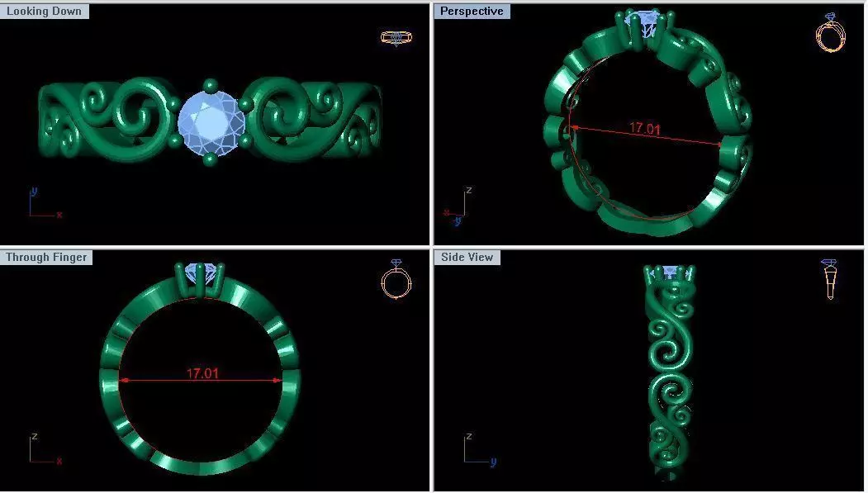Select the gemstone in Through Finger view

pos(199,273)
